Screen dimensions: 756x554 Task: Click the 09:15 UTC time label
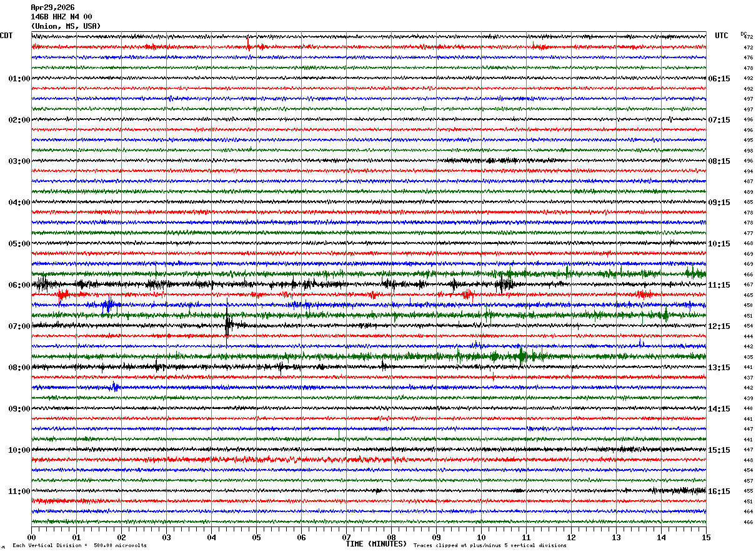click(x=719, y=203)
